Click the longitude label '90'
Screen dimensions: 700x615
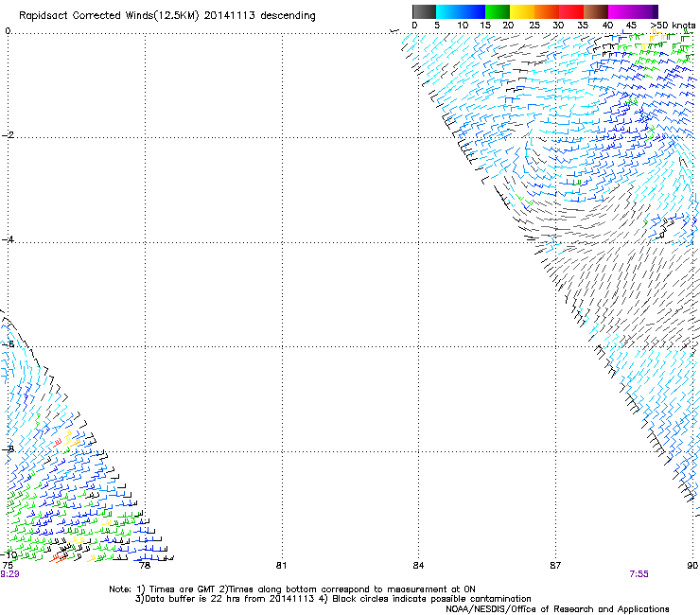[x=692, y=566]
